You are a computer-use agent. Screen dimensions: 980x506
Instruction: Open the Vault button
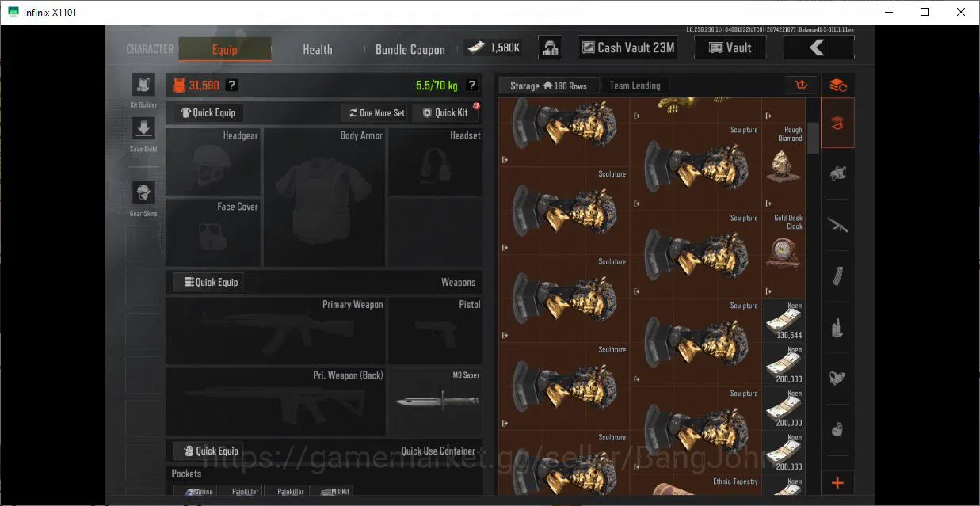point(730,48)
